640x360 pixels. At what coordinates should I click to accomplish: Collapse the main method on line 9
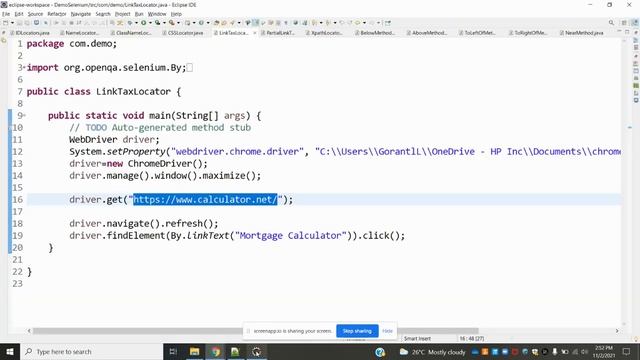[24, 116]
